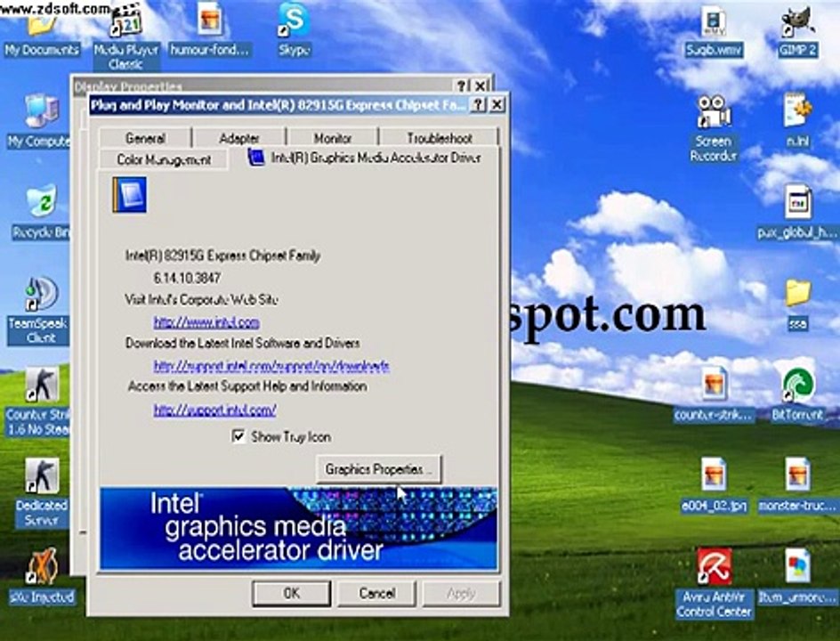840x641 pixels.
Task: Click the driver version 6.14.10.3847 text
Action: 187,278
